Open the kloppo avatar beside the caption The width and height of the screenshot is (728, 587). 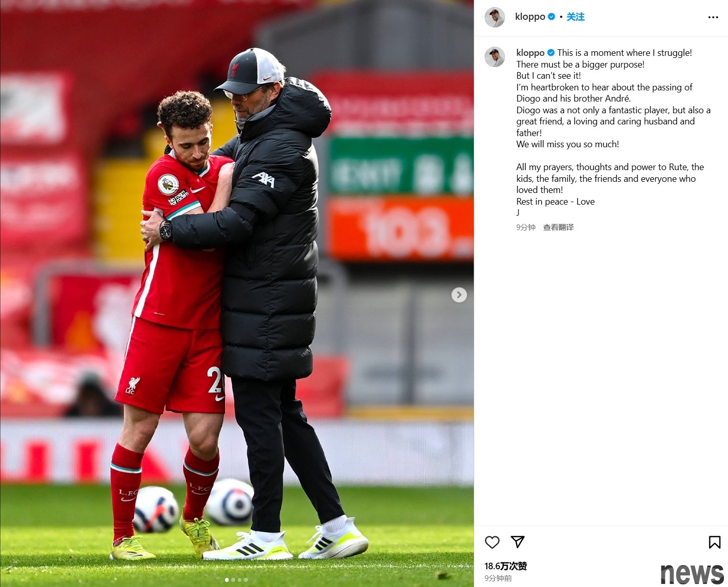494,57
